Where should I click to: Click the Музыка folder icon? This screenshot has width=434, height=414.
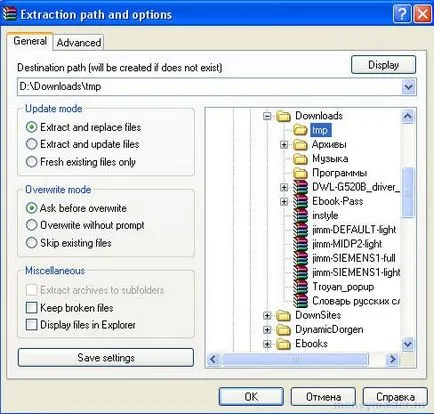(x=300, y=159)
